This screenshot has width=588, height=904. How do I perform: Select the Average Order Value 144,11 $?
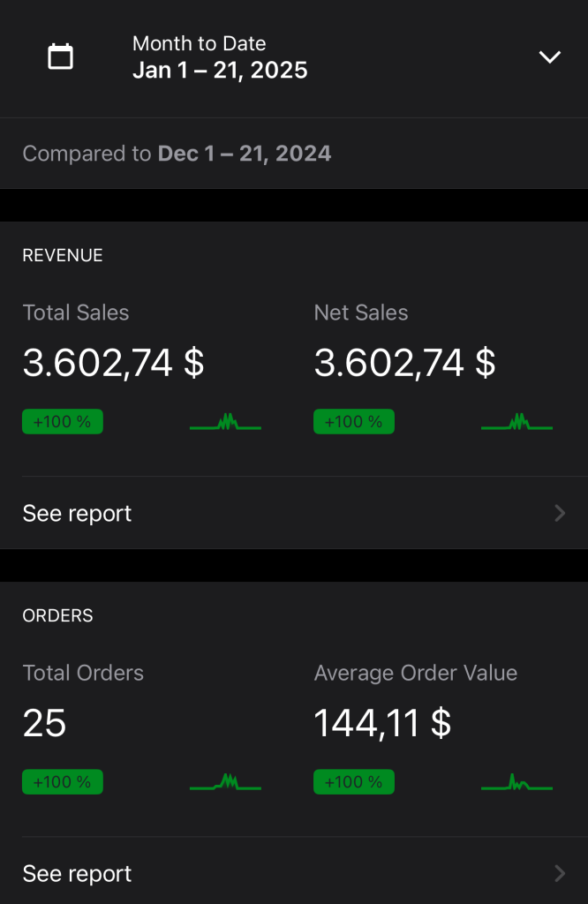click(382, 724)
